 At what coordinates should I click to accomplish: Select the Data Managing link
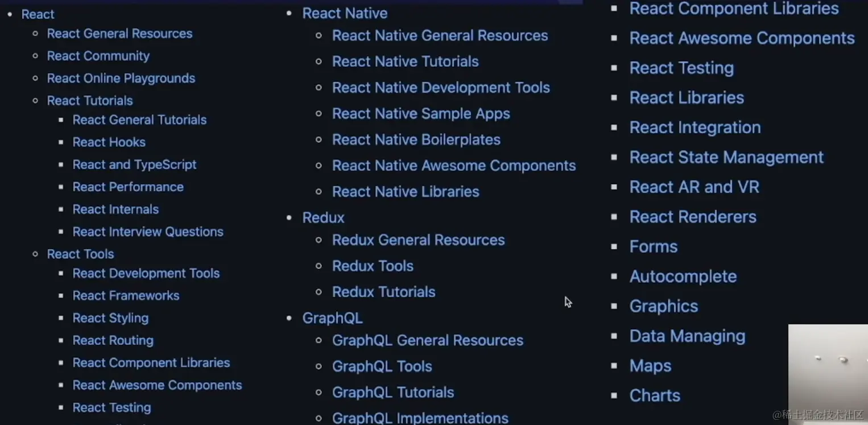coord(687,336)
